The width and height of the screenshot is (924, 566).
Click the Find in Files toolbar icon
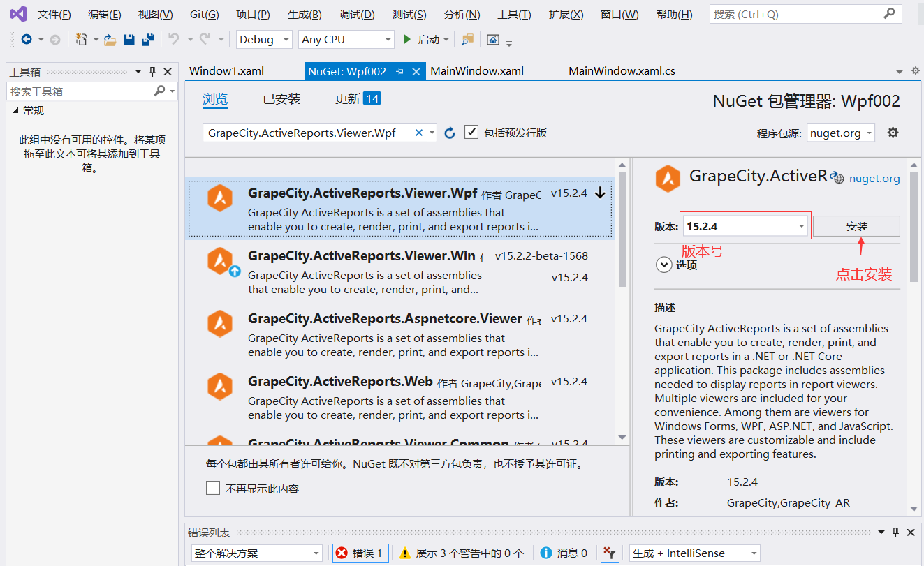467,40
